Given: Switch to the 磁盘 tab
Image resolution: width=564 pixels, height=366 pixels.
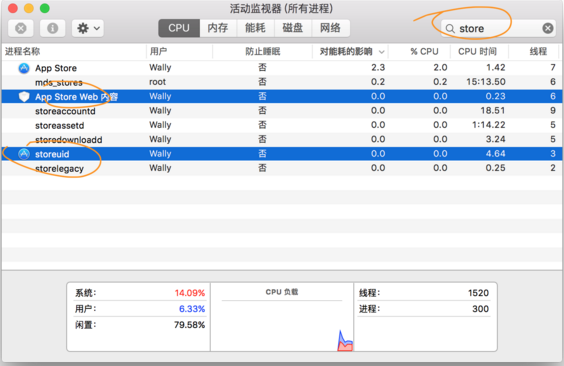Looking at the screenshot, I should [293, 28].
